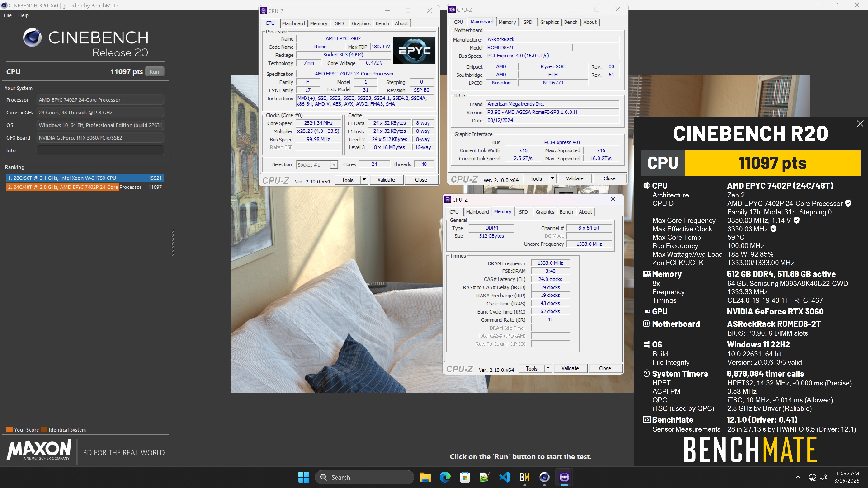Click the Max Effective Clock shield icon
Image resolution: width=868 pixels, height=488 pixels.
point(774,229)
